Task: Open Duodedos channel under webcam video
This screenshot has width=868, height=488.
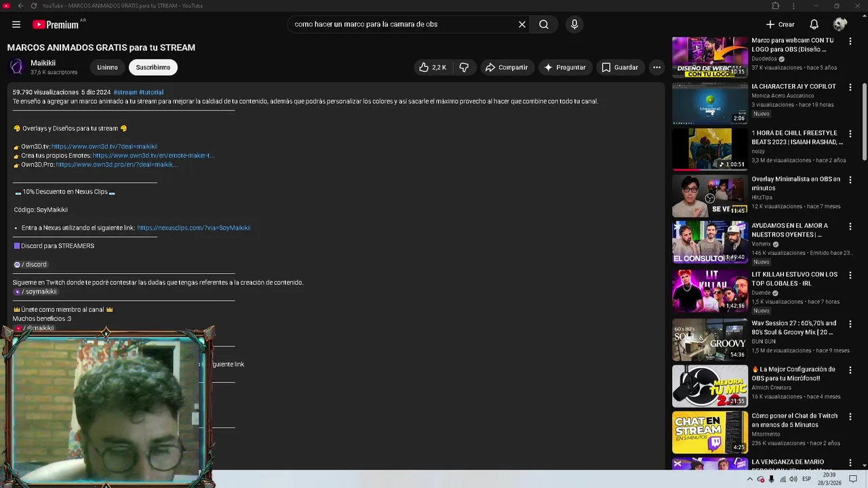Action: click(x=764, y=59)
